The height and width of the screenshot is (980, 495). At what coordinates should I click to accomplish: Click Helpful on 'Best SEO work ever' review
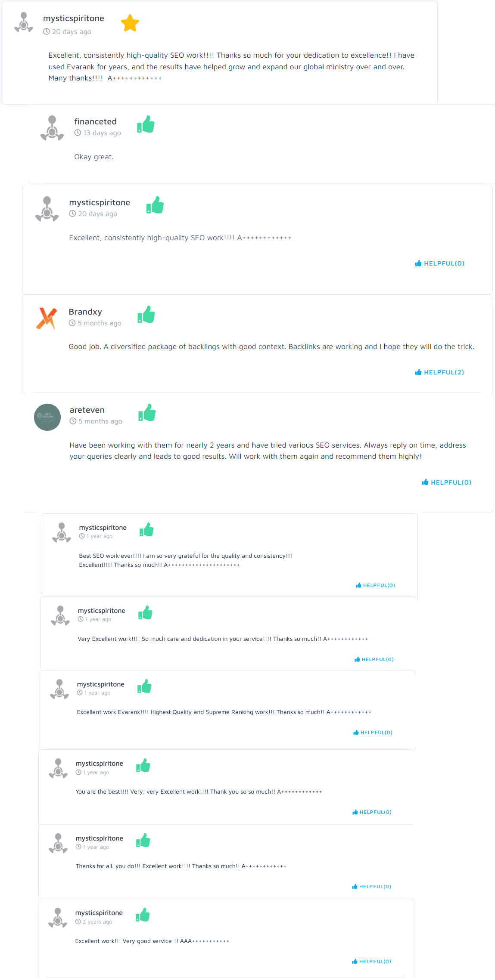point(375,585)
